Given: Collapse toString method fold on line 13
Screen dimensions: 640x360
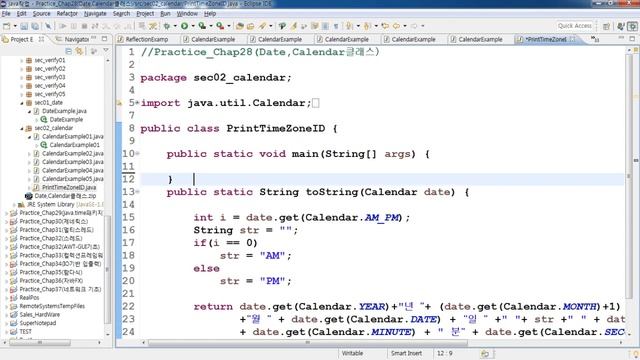Looking at the screenshot, I should [x=138, y=192].
